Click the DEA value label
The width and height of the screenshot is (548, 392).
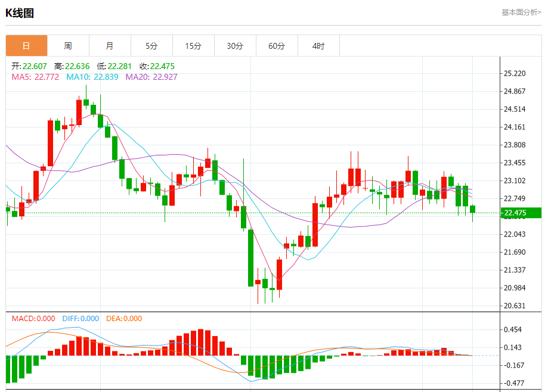(x=124, y=319)
